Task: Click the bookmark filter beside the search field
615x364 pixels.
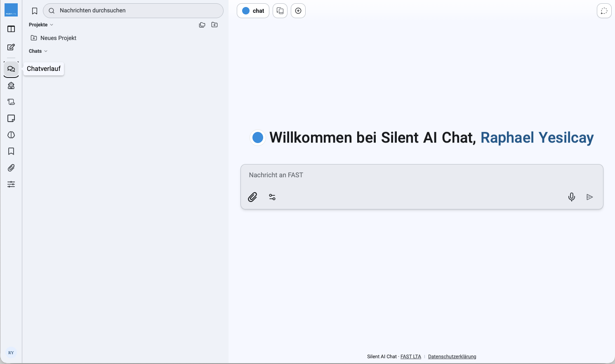Action: (x=35, y=11)
